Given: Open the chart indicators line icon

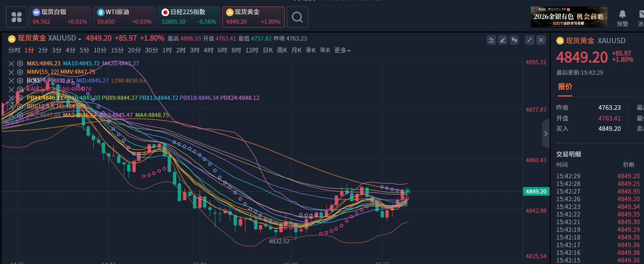Looking at the screenshot, I should tap(492, 40).
